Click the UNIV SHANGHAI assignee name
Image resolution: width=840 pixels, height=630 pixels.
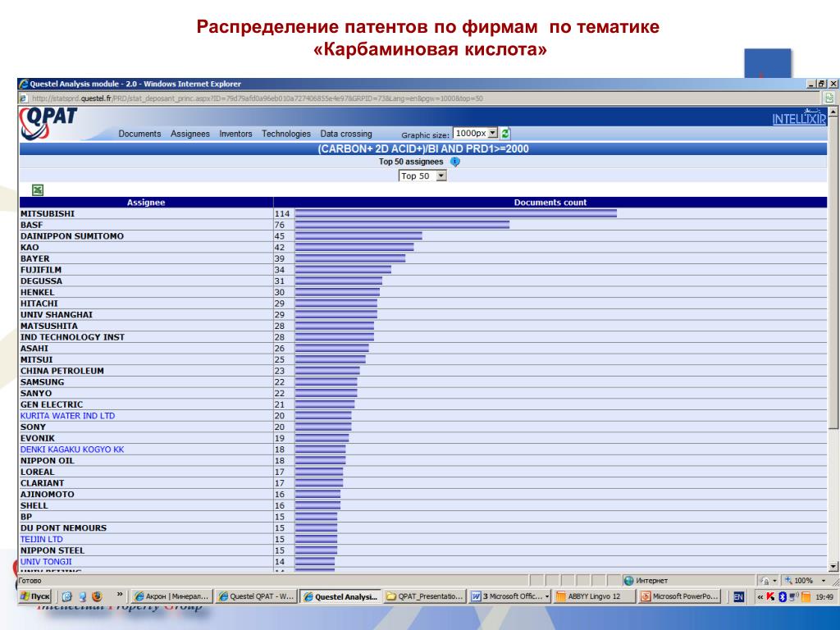coord(57,315)
